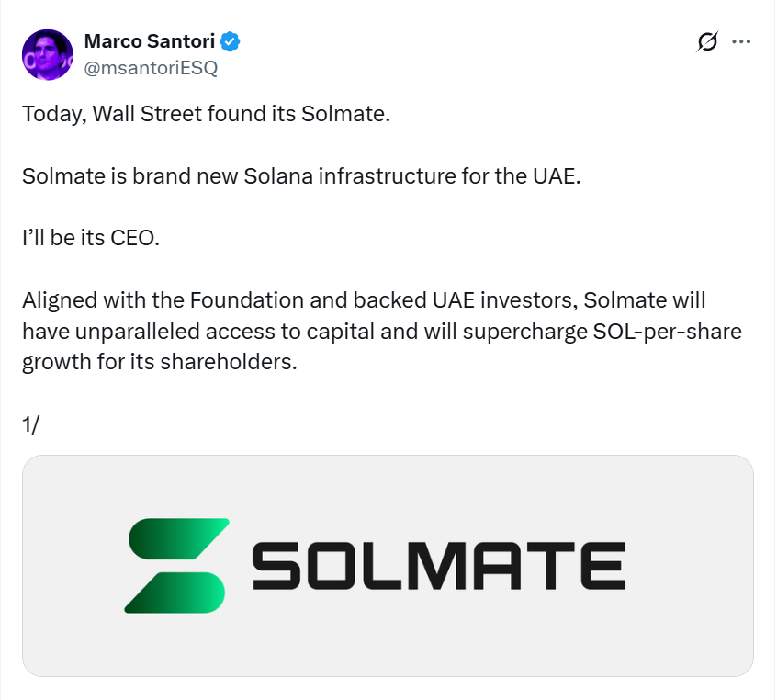Click the Solana infrastructure for the UAE sentence
Image resolution: width=777 pixels, height=700 pixels.
tap(301, 176)
